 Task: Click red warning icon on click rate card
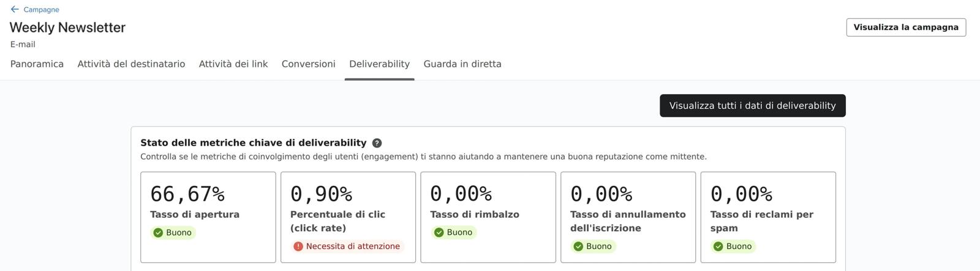(x=298, y=247)
